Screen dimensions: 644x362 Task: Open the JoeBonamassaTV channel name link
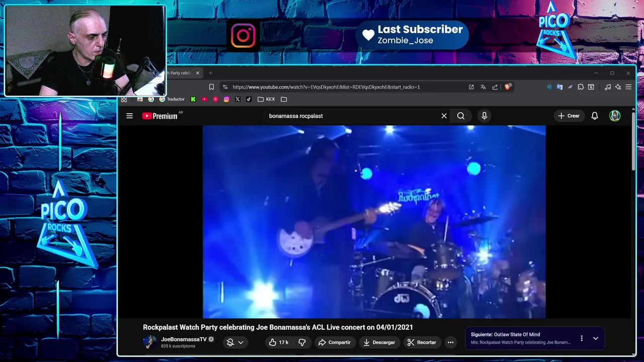[x=184, y=339]
